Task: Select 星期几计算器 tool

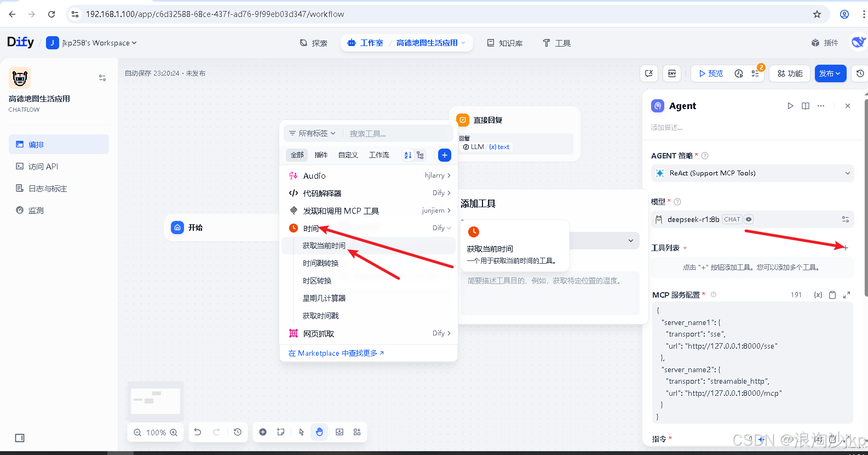Action: click(369, 298)
